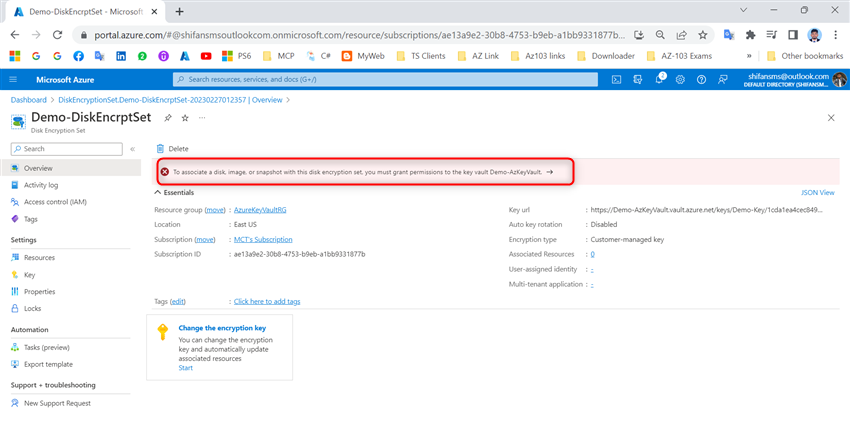The height and width of the screenshot is (446, 850).
Task: Delete the disk encryption set
Action: pyautogui.click(x=172, y=148)
